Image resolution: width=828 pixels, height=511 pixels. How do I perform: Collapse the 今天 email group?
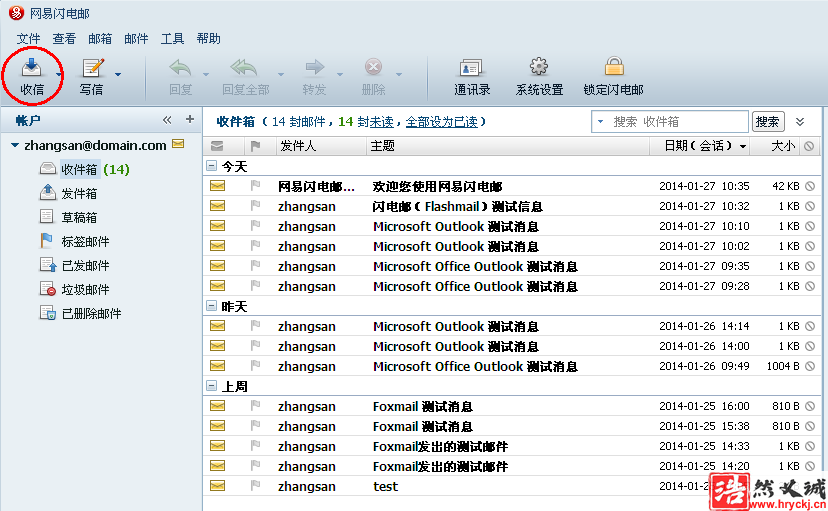tap(212, 166)
